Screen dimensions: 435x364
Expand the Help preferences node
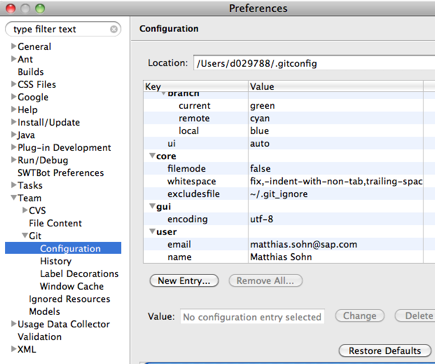click(x=14, y=109)
